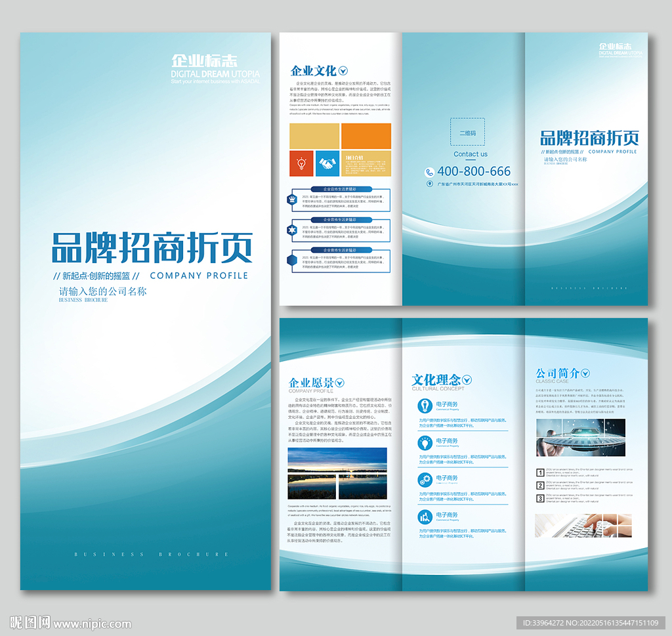Click the person-in-lightbulb circle icon

[425, 406]
